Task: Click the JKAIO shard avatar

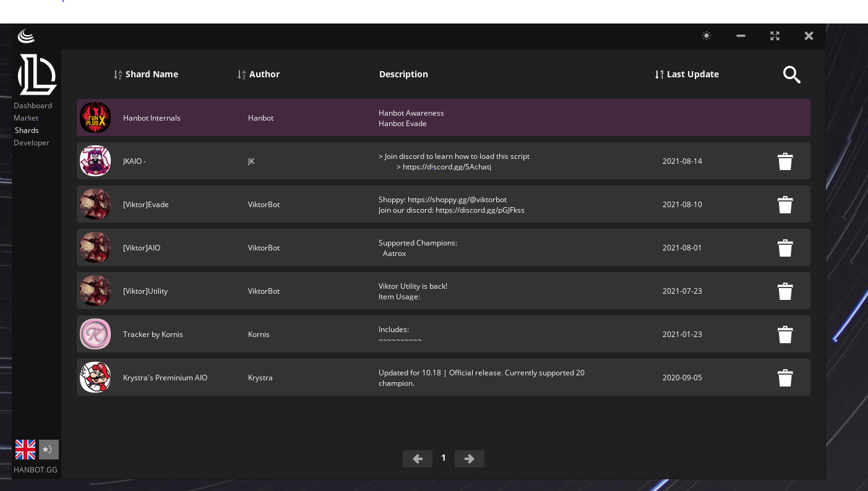Action: tap(95, 161)
